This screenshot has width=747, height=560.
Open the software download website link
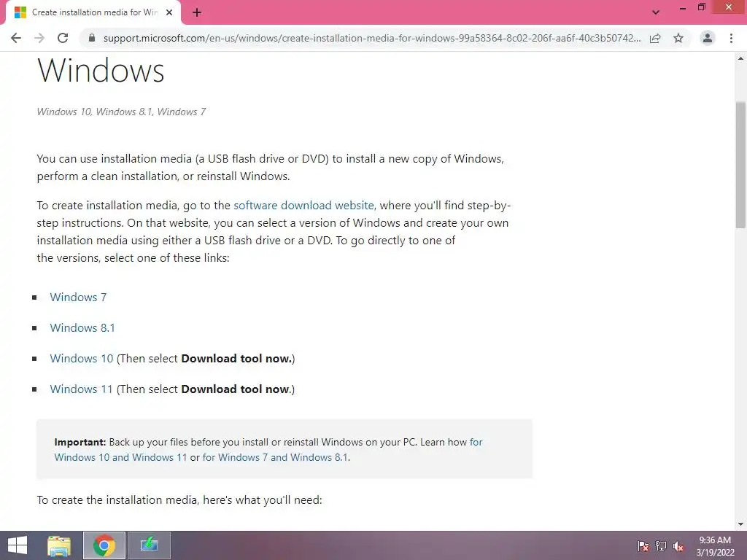[303, 205]
